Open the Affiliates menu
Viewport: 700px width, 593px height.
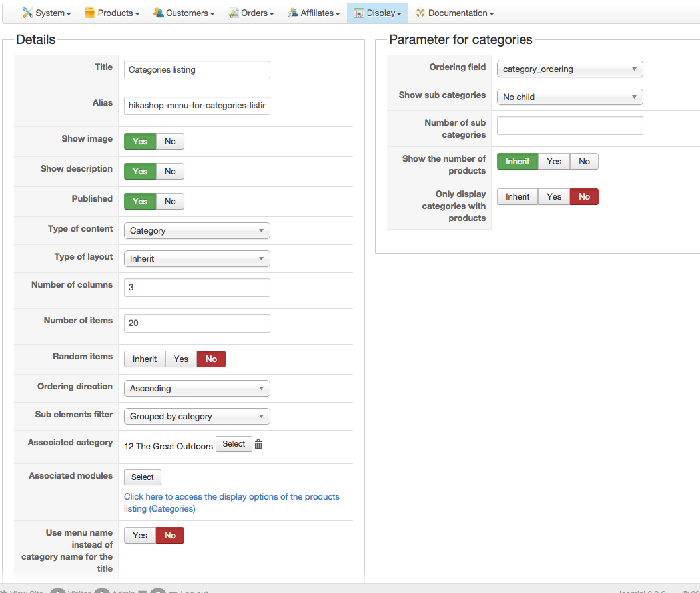[x=314, y=13]
